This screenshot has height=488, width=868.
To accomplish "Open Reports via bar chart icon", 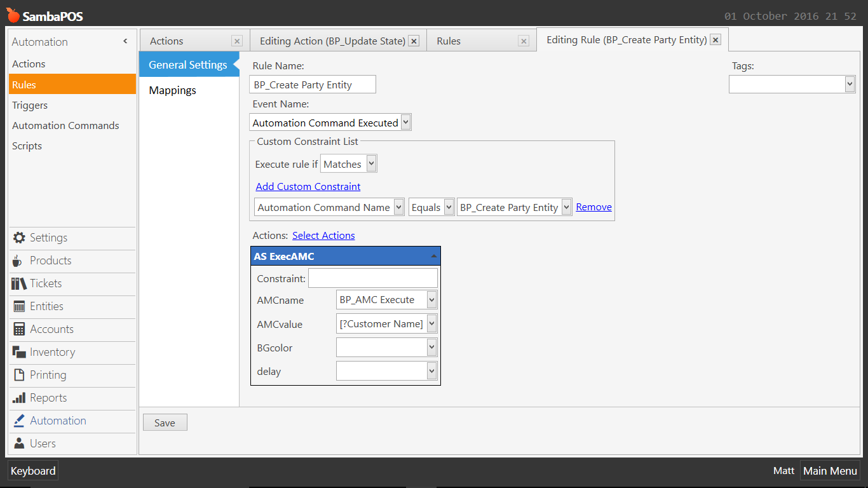I will [19, 398].
